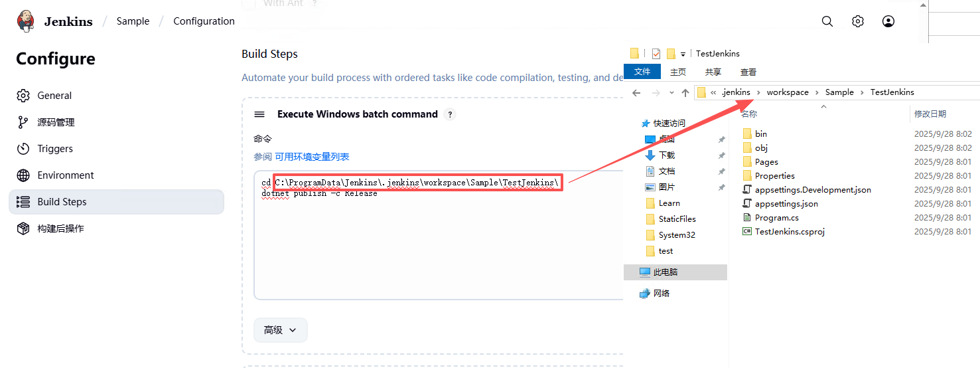Click the Jenkins butler logo
The width and height of the screenshot is (980, 368).
[x=25, y=21]
